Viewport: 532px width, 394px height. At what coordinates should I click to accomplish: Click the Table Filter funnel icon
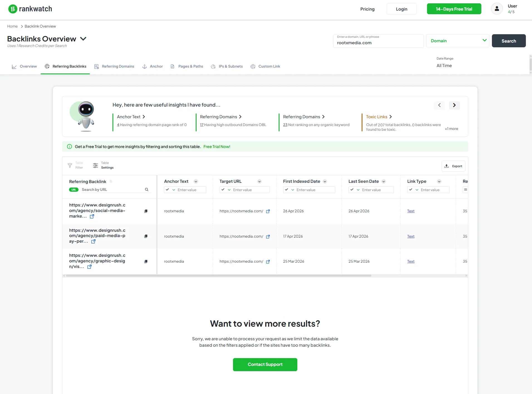(70, 166)
